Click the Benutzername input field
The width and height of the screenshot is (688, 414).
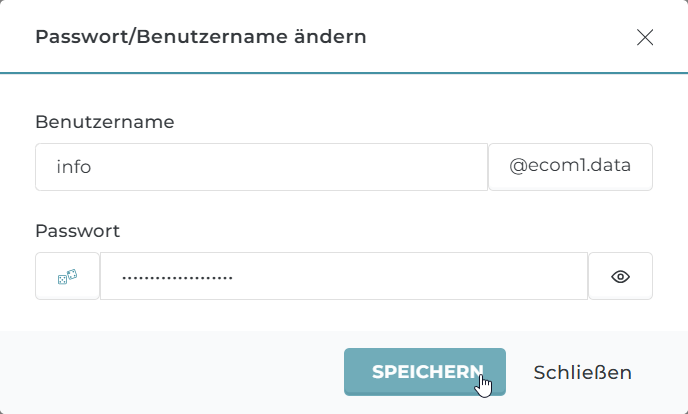point(261,167)
